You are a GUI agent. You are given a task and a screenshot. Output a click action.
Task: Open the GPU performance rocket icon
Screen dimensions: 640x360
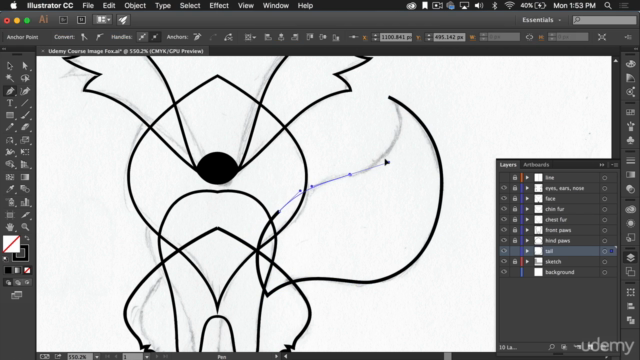click(123, 20)
